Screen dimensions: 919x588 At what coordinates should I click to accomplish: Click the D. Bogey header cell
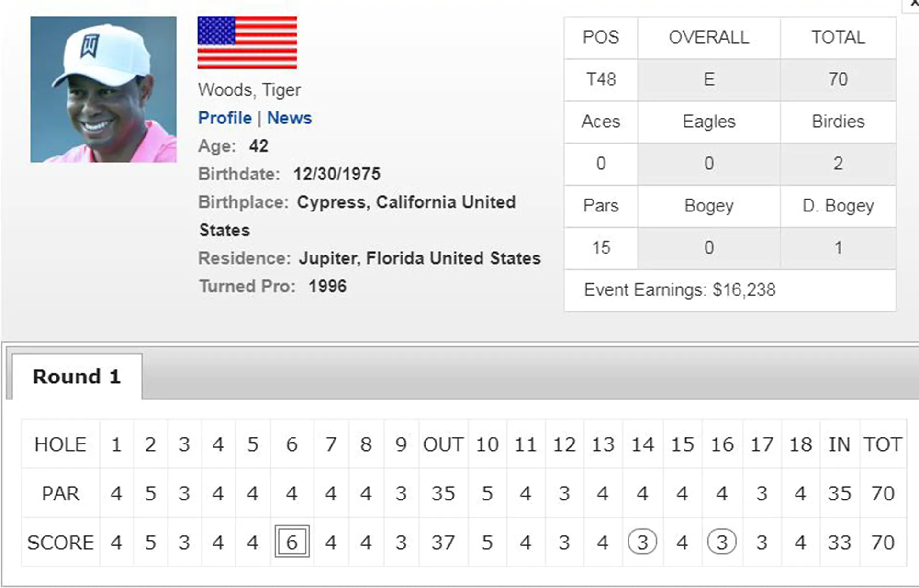[838, 206]
